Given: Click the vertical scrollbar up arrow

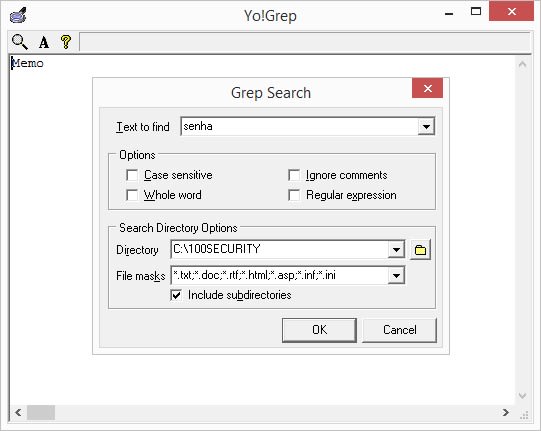Looking at the screenshot, I should coord(522,64).
